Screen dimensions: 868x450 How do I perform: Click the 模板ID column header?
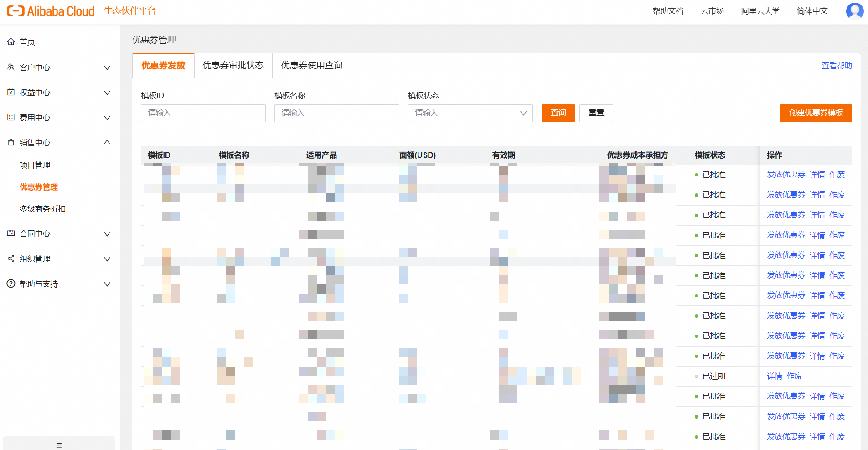(159, 155)
